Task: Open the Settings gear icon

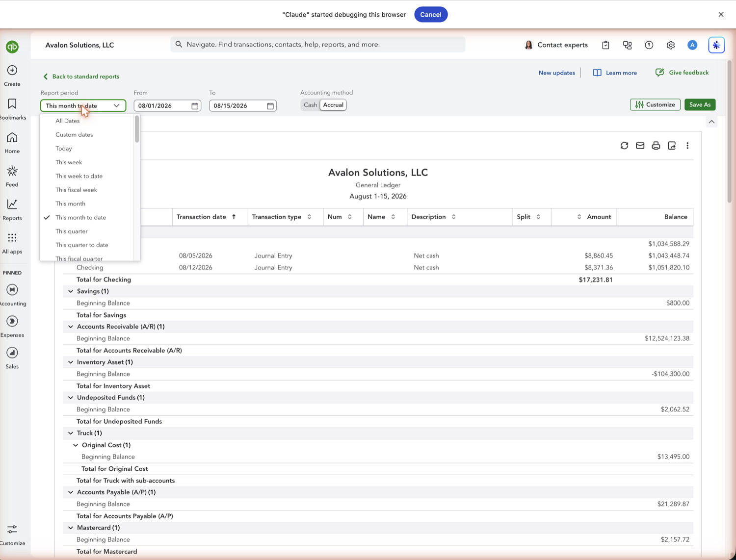Action: [x=671, y=45]
